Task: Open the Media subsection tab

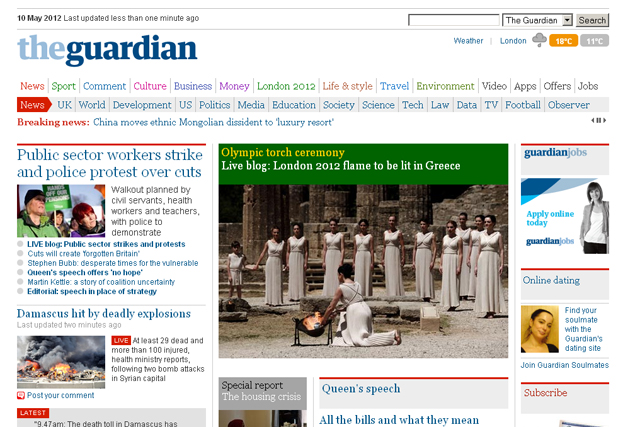Action: pos(251,105)
